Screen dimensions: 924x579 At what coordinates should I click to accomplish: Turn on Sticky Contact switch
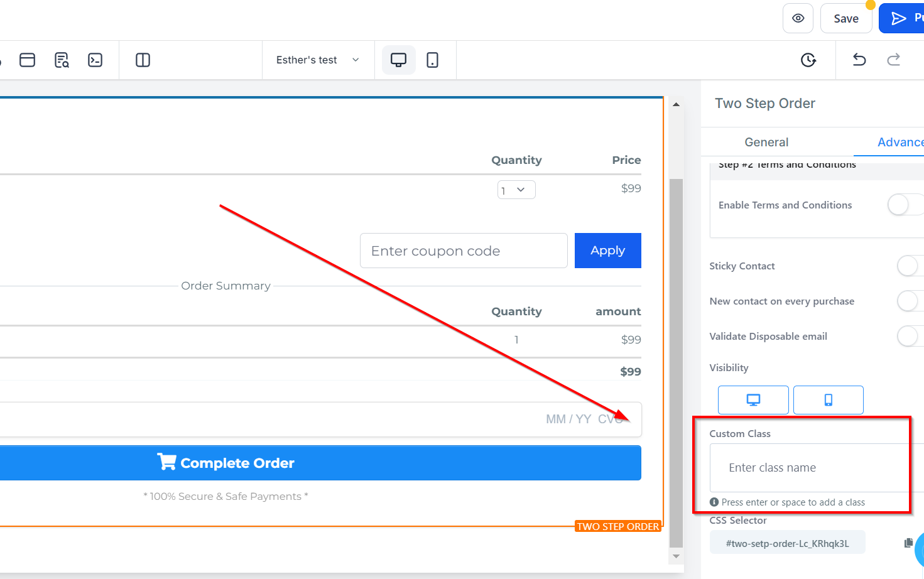click(909, 266)
